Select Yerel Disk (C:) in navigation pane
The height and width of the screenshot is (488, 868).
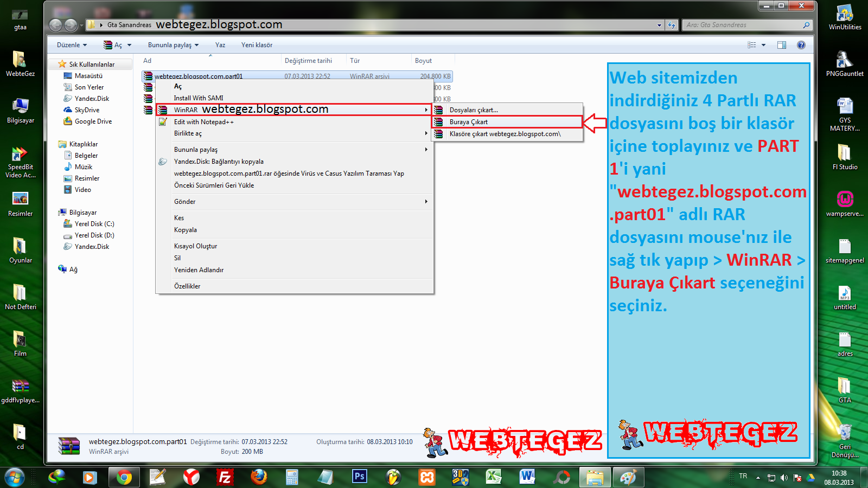pos(94,224)
